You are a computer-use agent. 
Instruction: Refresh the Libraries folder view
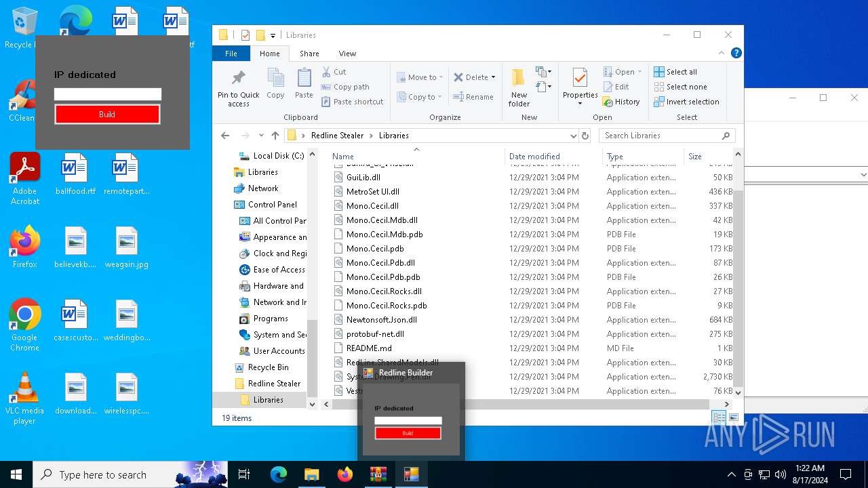pyautogui.click(x=586, y=136)
